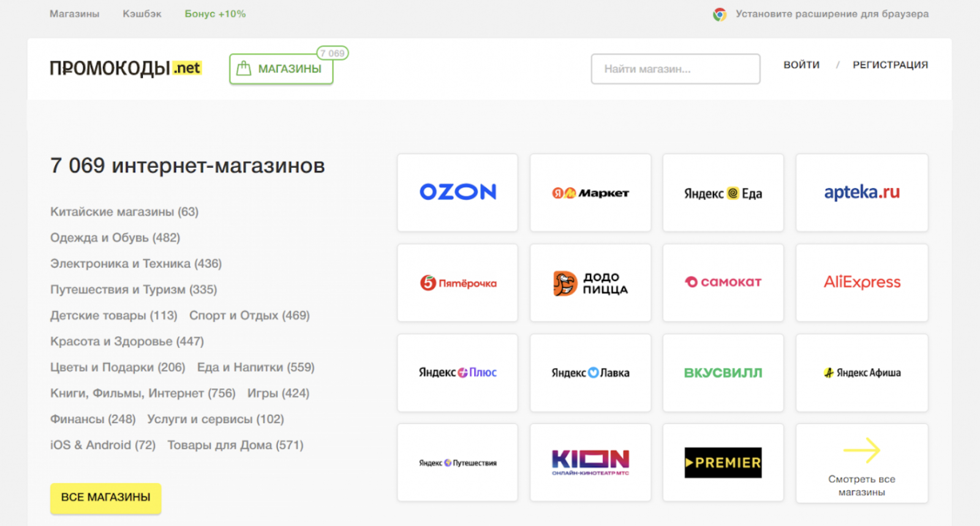Click the shopping bag icon in МАГАЗИНЫ button
980x526 pixels.
coord(244,68)
